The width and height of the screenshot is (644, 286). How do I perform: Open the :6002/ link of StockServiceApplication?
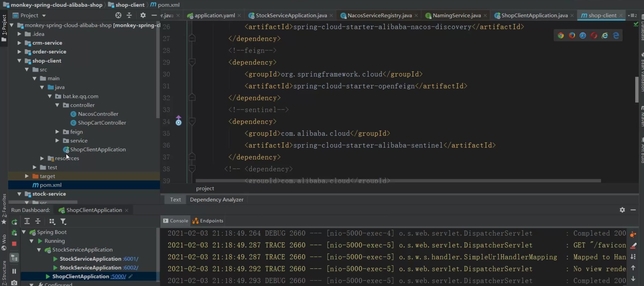coord(131,267)
